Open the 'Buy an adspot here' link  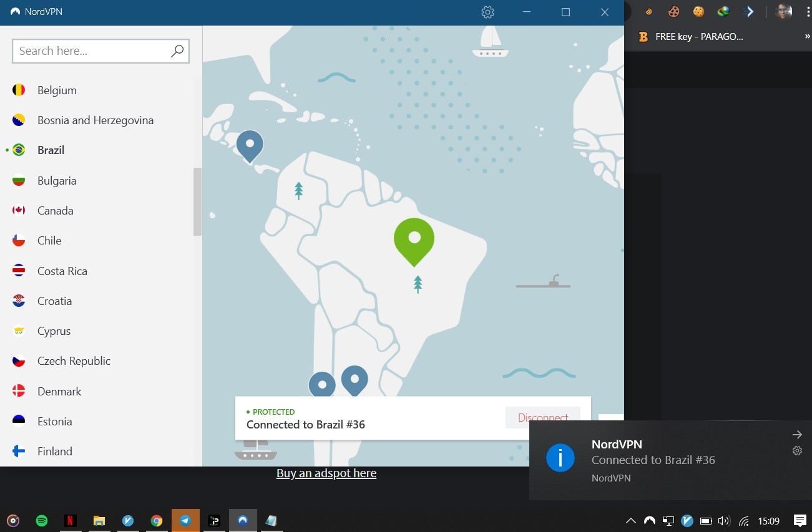click(326, 473)
